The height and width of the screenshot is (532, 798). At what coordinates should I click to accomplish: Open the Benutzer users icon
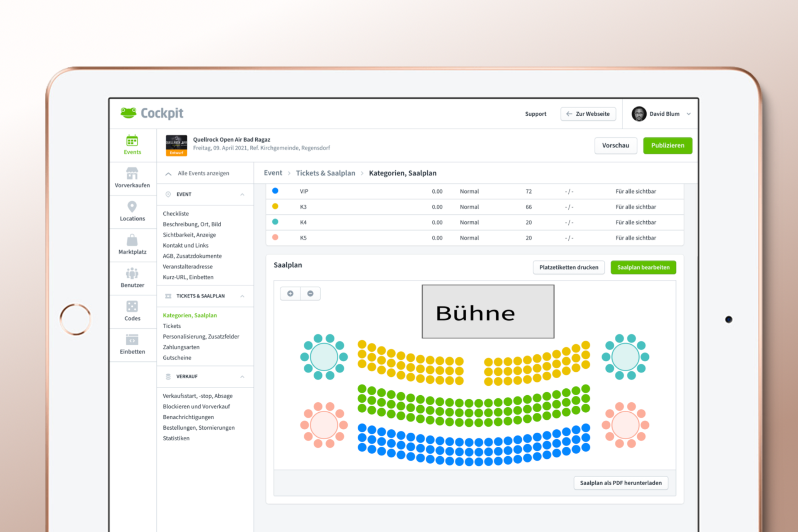pos(132,273)
